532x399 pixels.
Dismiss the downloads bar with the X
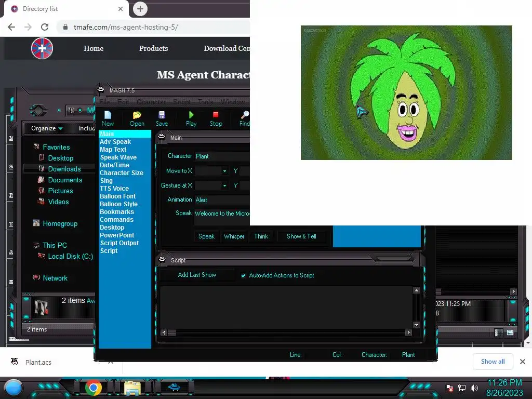click(523, 362)
